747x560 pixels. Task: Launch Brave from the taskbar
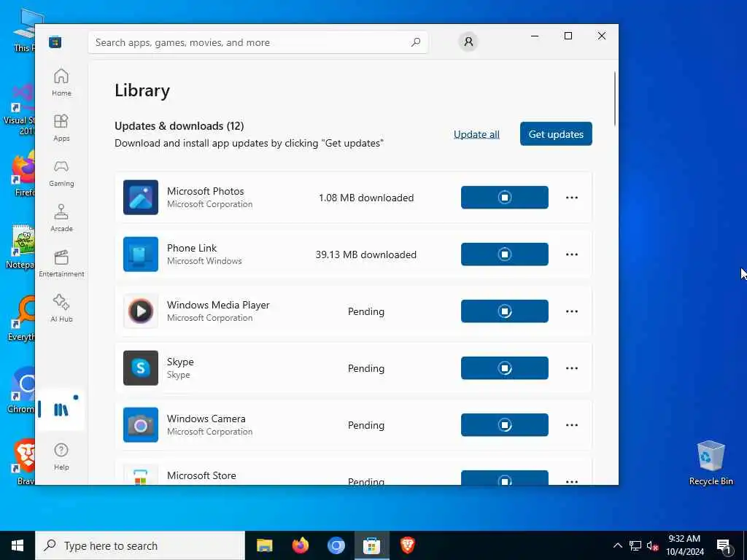[x=407, y=545]
